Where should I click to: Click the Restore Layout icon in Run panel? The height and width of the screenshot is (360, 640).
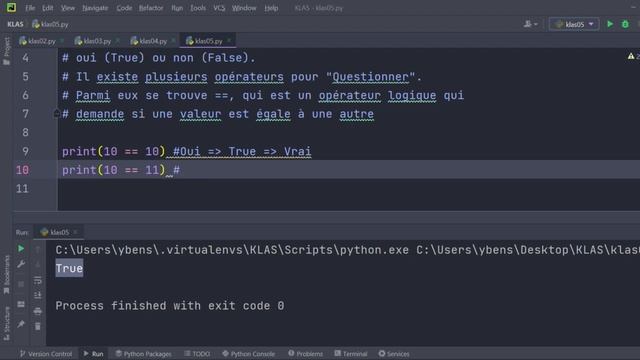[21, 304]
